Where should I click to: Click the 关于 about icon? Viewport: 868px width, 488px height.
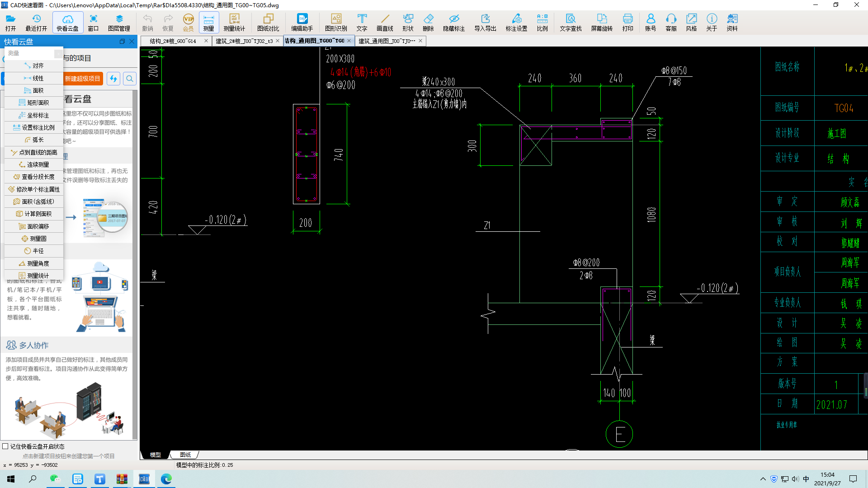712,22
